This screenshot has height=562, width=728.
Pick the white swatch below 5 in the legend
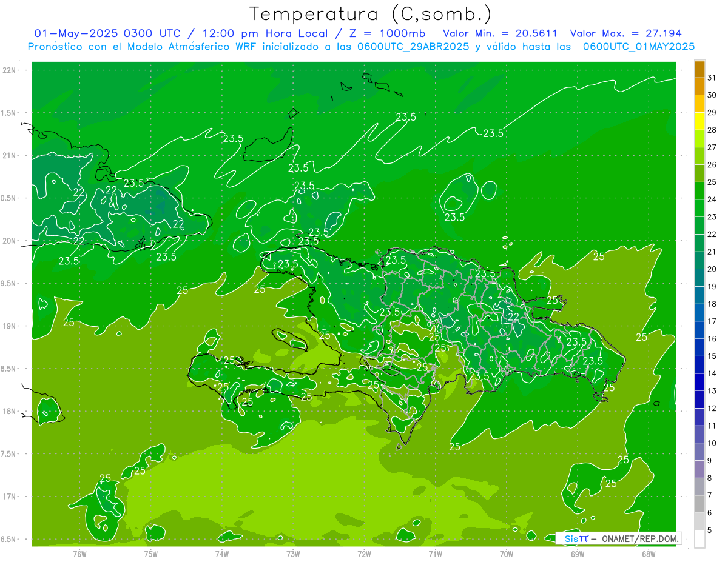pos(700,539)
